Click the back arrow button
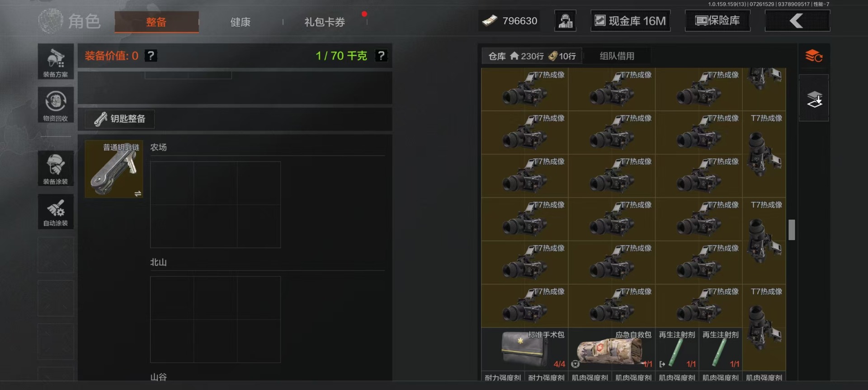Image resolution: width=868 pixels, height=390 pixels. [x=797, y=21]
